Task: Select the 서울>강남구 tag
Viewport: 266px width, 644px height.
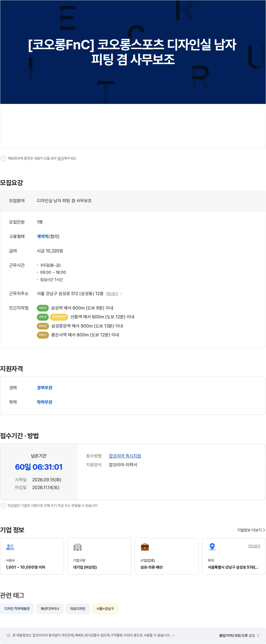Action: pos(105,609)
